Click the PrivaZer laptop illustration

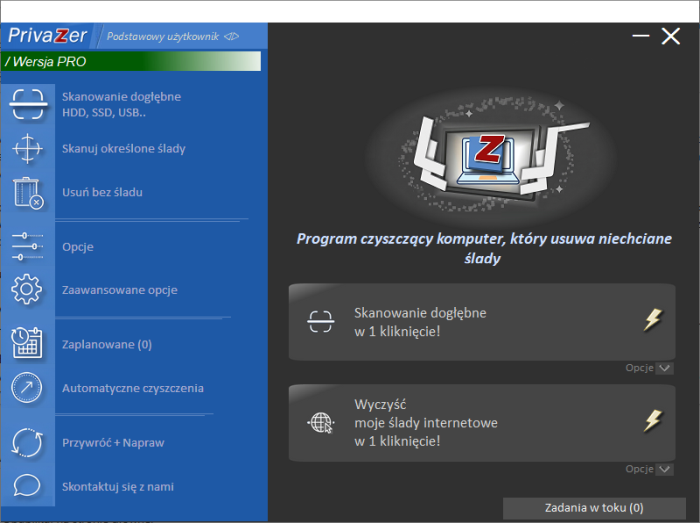489,154
